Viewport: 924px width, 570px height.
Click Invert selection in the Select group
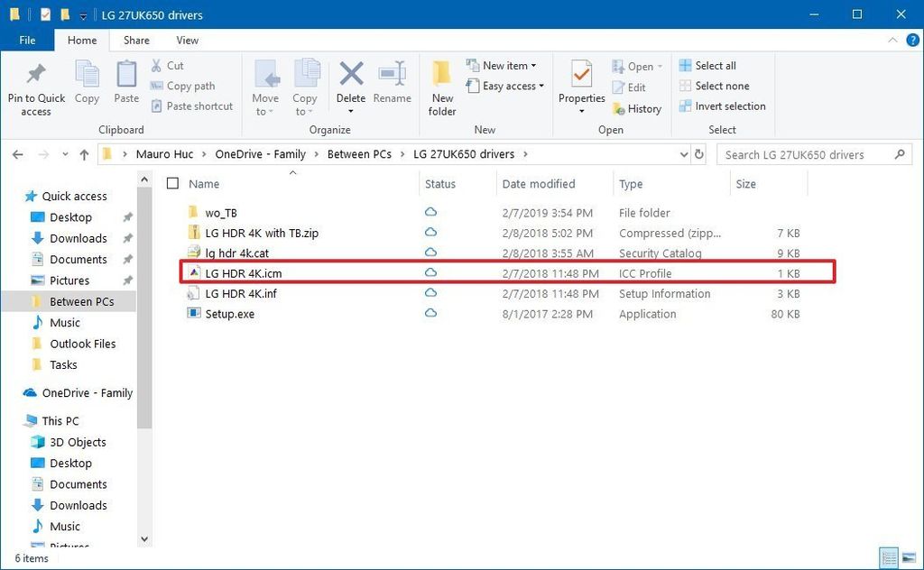click(x=722, y=106)
